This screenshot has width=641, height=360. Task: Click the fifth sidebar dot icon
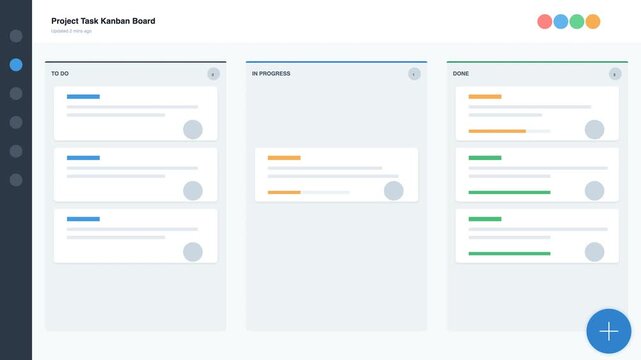click(x=16, y=151)
